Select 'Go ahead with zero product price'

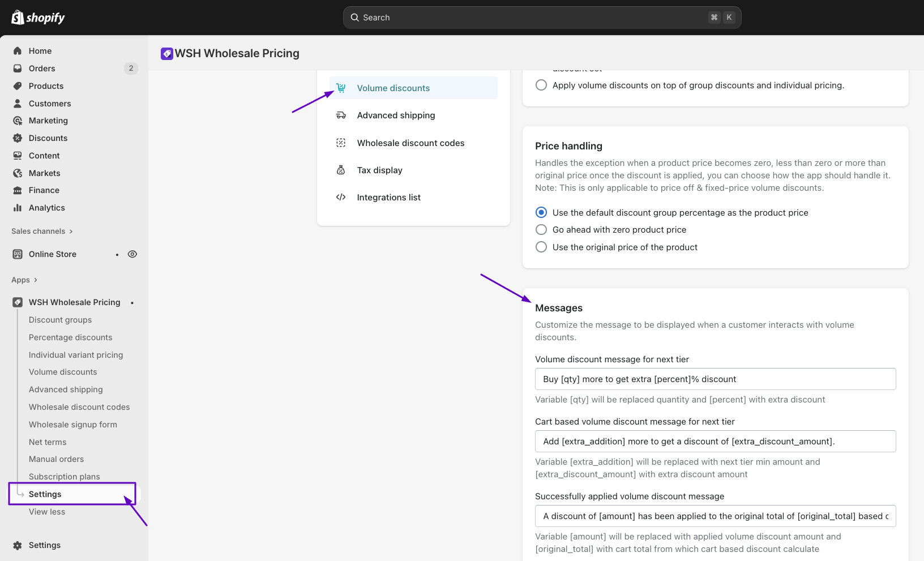(x=541, y=230)
